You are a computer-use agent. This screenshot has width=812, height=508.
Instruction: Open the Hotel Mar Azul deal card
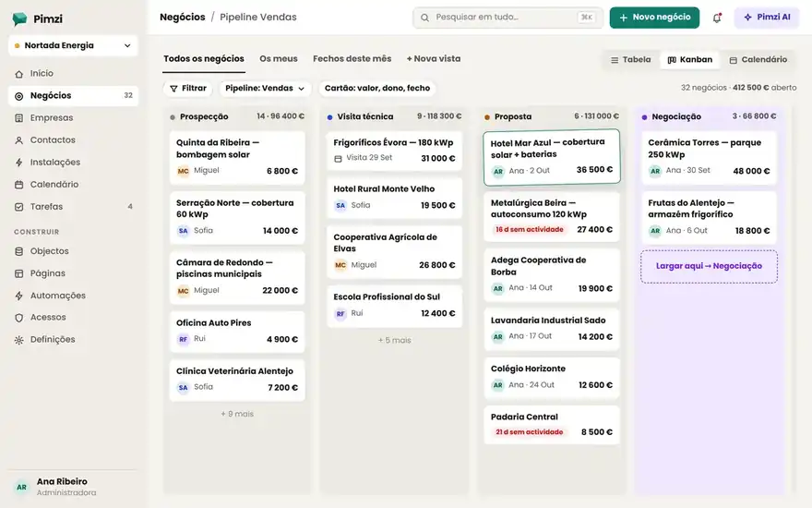coord(552,157)
